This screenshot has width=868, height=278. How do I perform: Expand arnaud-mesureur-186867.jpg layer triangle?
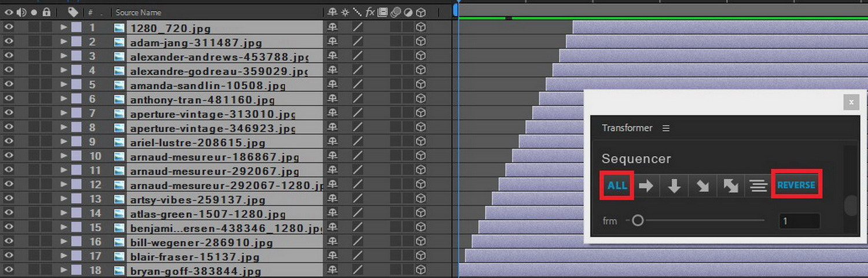coord(64,156)
